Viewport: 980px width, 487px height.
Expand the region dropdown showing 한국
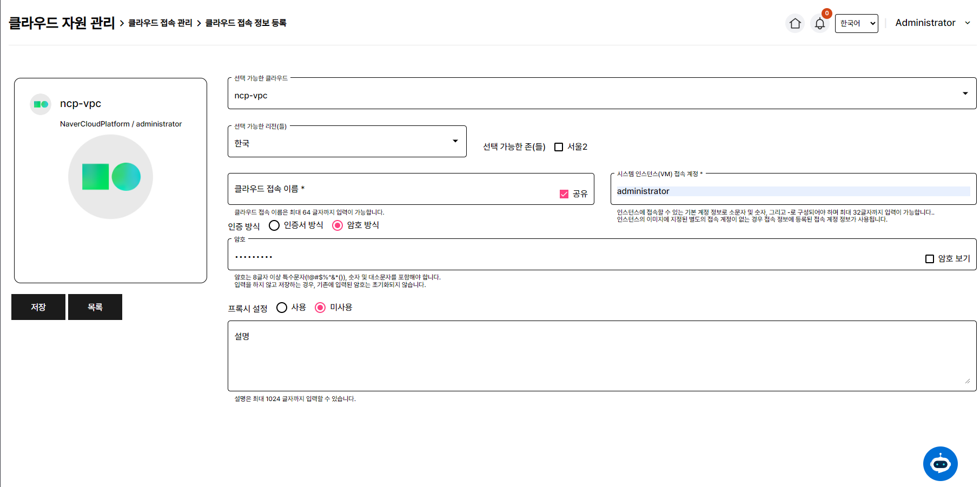tap(347, 142)
